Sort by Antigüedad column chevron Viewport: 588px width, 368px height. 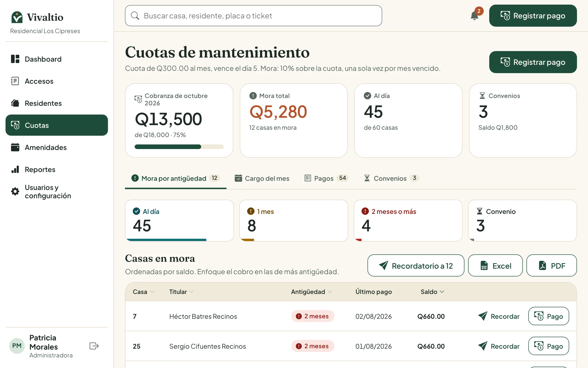point(330,292)
